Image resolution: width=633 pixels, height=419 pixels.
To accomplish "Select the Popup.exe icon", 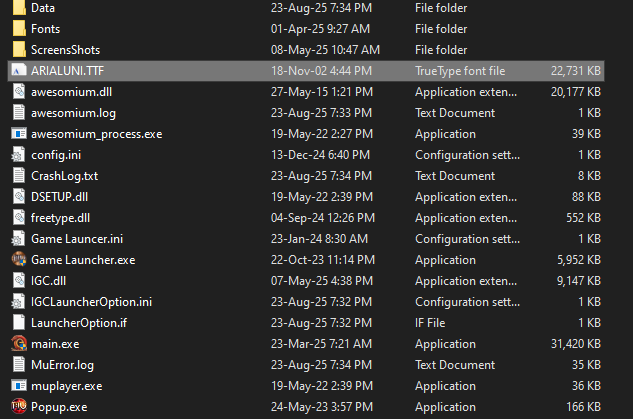I will tap(19, 406).
